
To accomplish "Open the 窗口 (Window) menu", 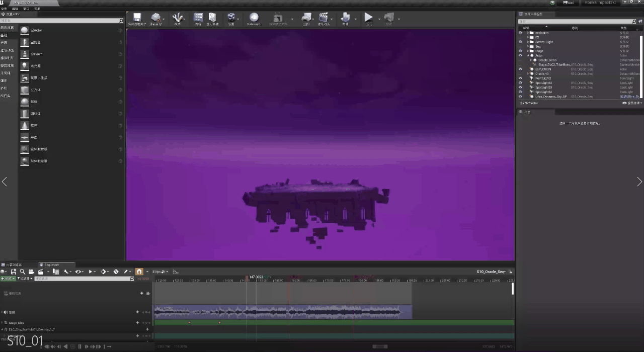I will point(26,9).
